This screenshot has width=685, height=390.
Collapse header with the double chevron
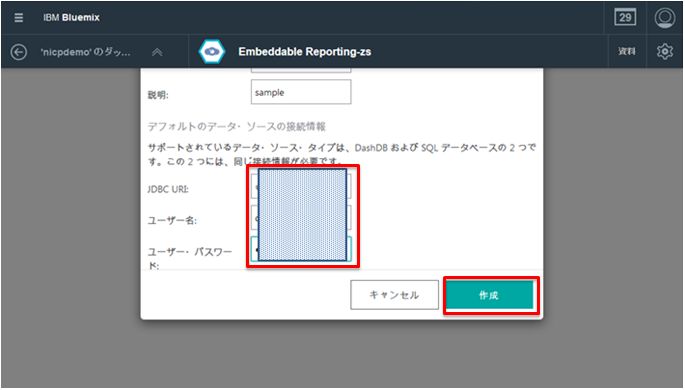(x=157, y=52)
